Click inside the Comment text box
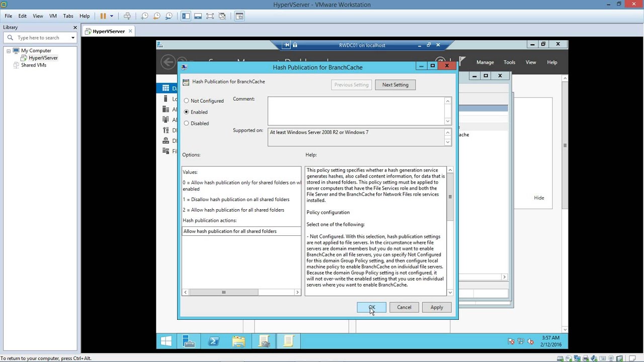644x362 pixels. pos(356,111)
